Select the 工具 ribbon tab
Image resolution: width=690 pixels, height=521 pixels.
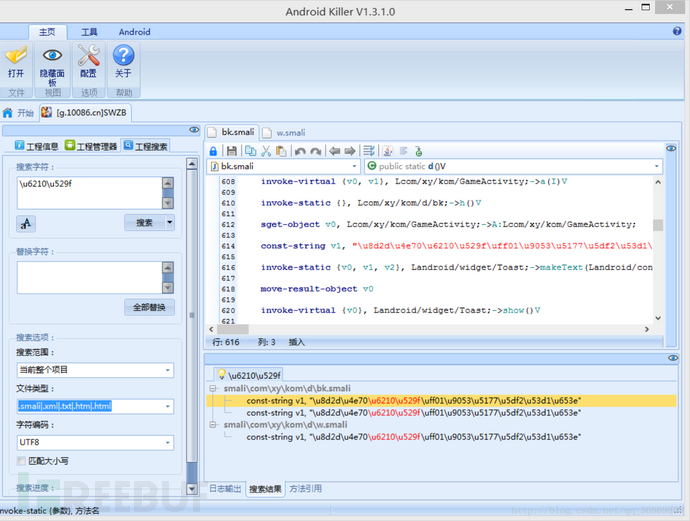coord(89,32)
